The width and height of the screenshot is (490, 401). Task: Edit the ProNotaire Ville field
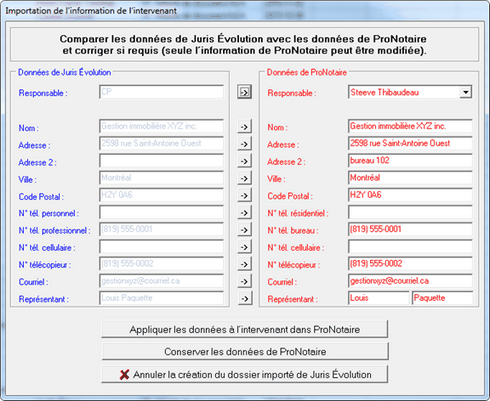[x=410, y=178]
